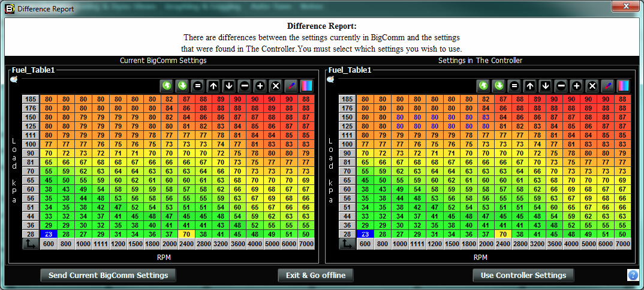Screen dimensions: 644x290
Task: Click the minus icon in Controller table toolbar
Action: [561, 86]
